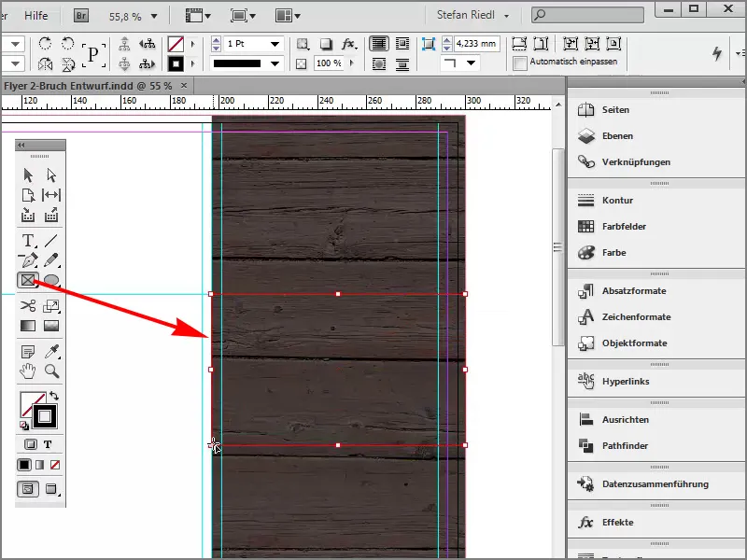
Task: Apply gradient button in toolbox
Action: tap(39, 465)
